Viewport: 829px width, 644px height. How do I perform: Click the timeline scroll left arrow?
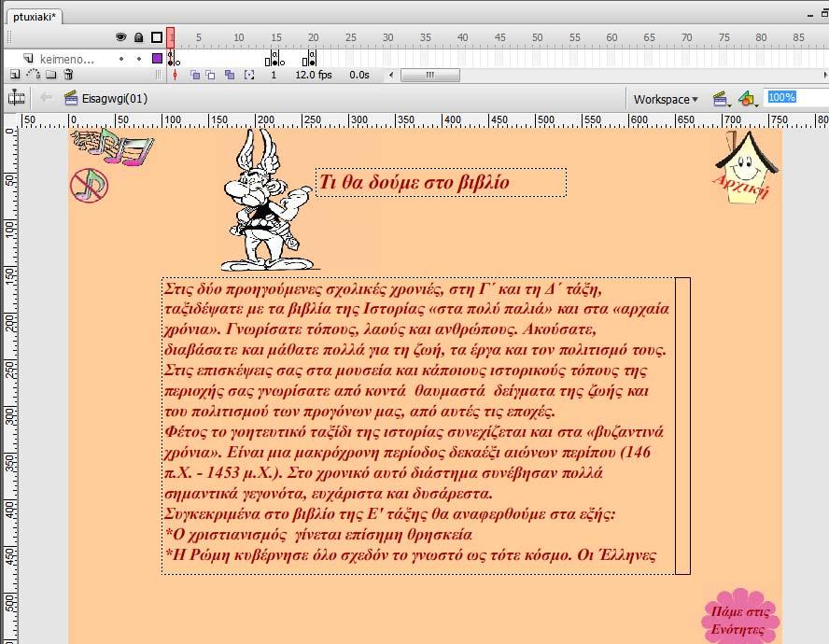pos(391,75)
